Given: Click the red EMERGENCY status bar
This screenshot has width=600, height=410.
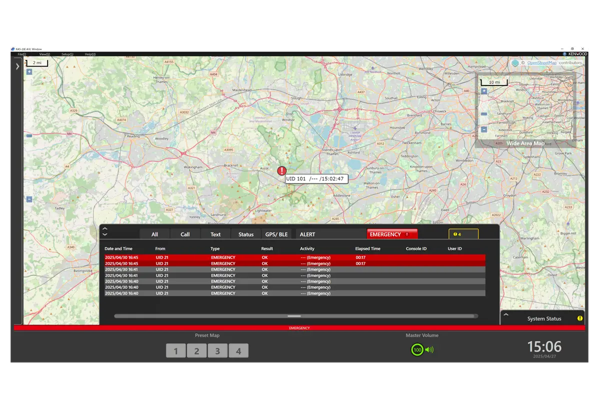Looking at the screenshot, I should point(299,327).
